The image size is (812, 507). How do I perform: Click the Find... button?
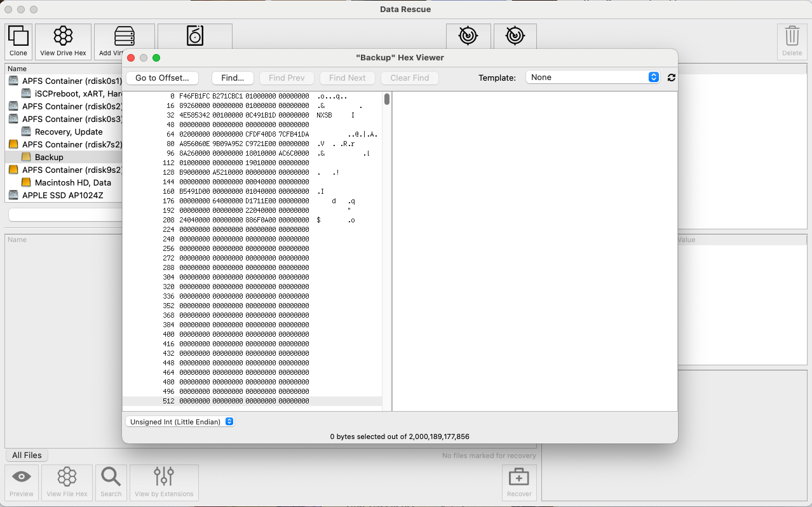(x=233, y=78)
